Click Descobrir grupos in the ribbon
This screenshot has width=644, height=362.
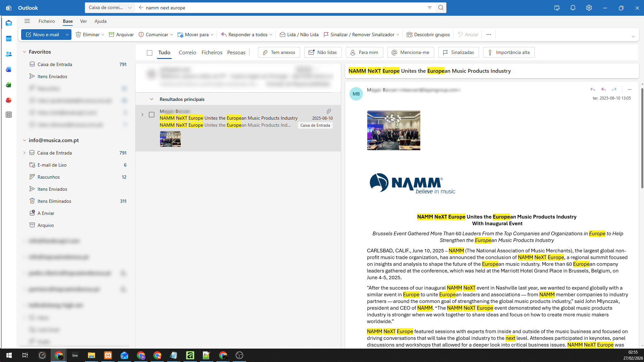428,35
